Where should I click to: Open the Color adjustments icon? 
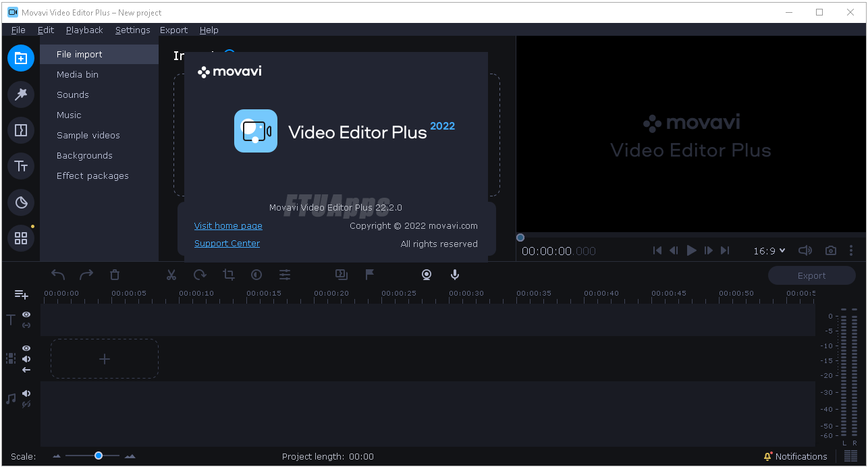coord(256,275)
